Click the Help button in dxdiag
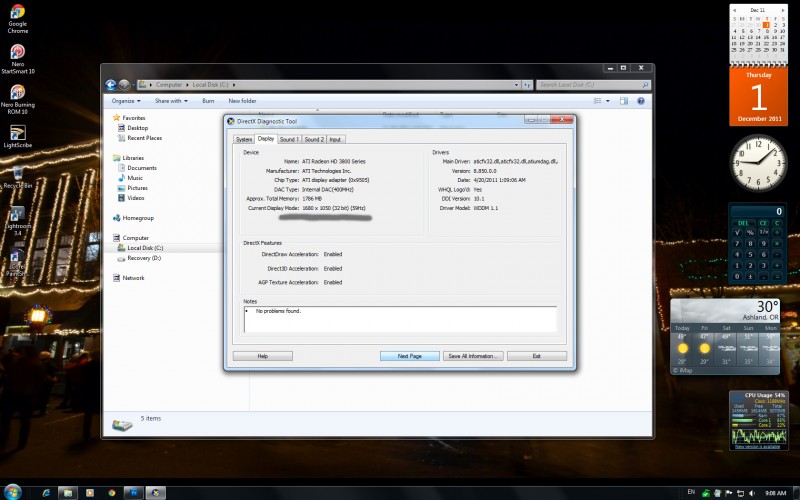The width and height of the screenshot is (800, 500). click(263, 356)
